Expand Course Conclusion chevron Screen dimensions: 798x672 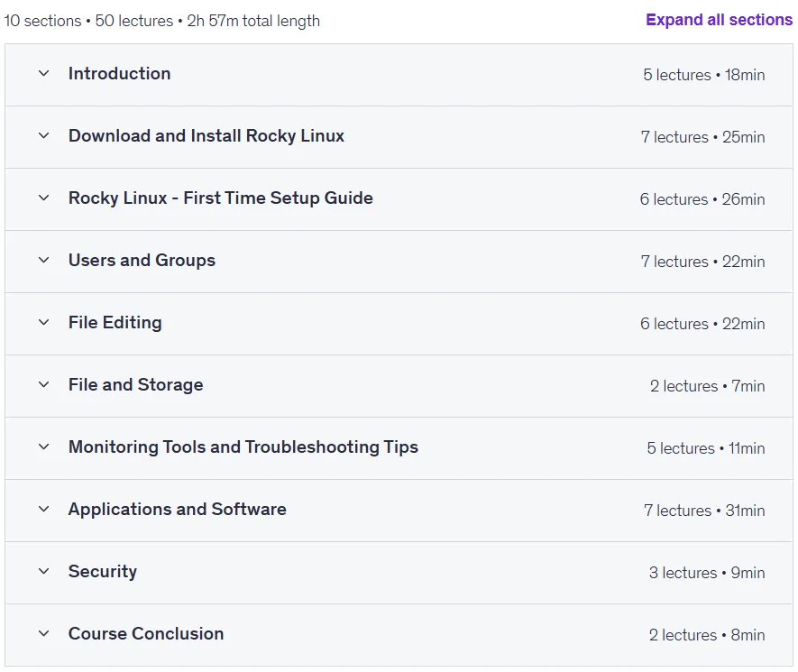[x=44, y=633]
